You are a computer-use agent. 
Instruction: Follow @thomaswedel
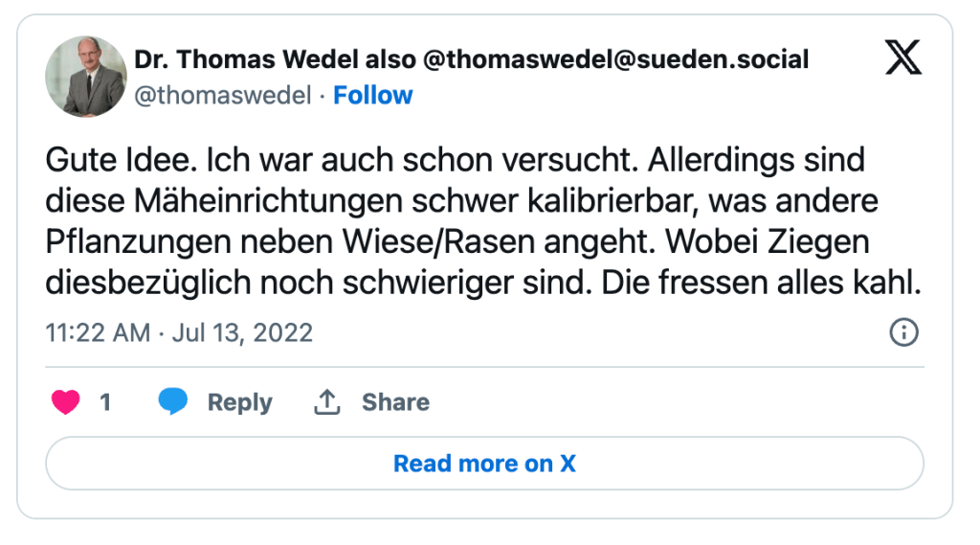(372, 95)
